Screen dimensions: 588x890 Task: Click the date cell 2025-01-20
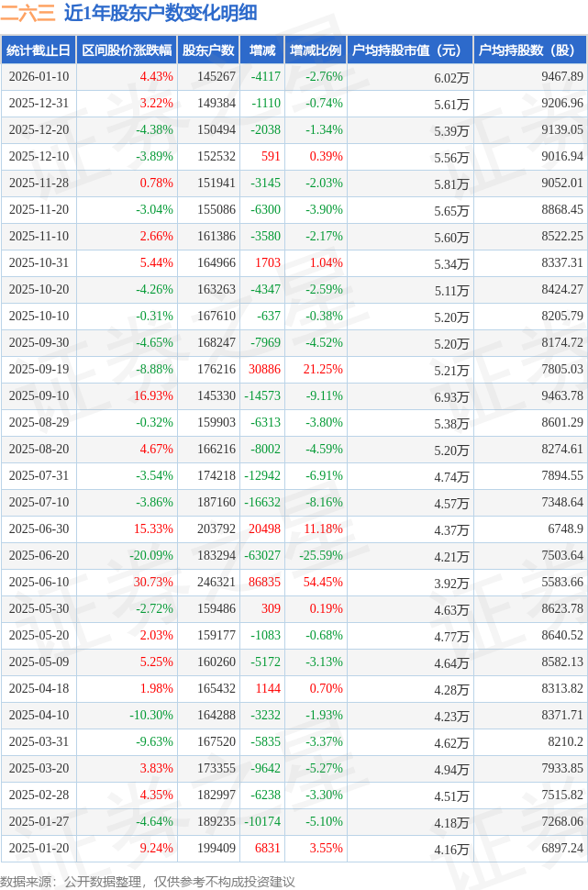point(39,849)
